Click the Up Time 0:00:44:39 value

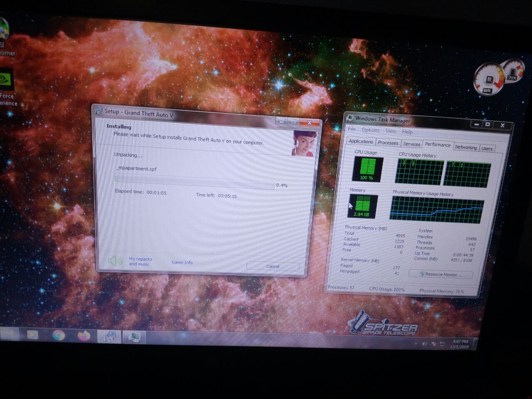(x=463, y=255)
